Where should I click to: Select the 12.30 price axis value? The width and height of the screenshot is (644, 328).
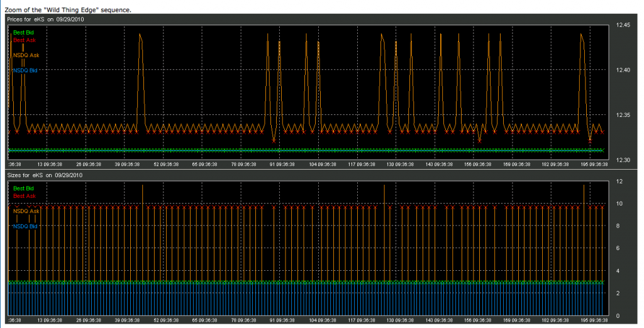pyautogui.click(x=623, y=160)
